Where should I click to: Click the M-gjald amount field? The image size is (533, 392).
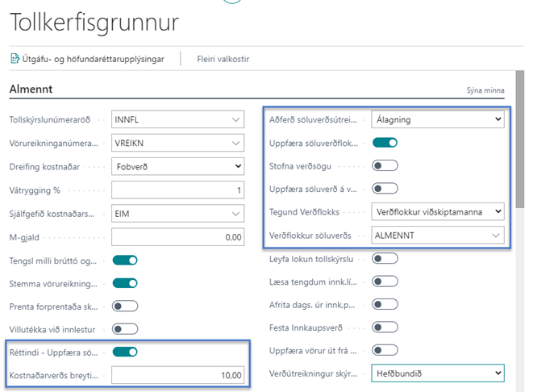177,236
